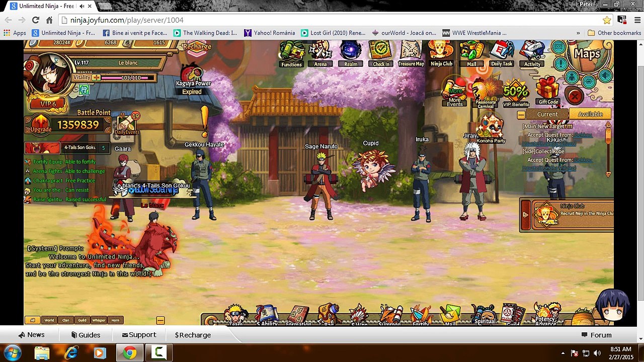Open the Support link in footer

pos(139,335)
